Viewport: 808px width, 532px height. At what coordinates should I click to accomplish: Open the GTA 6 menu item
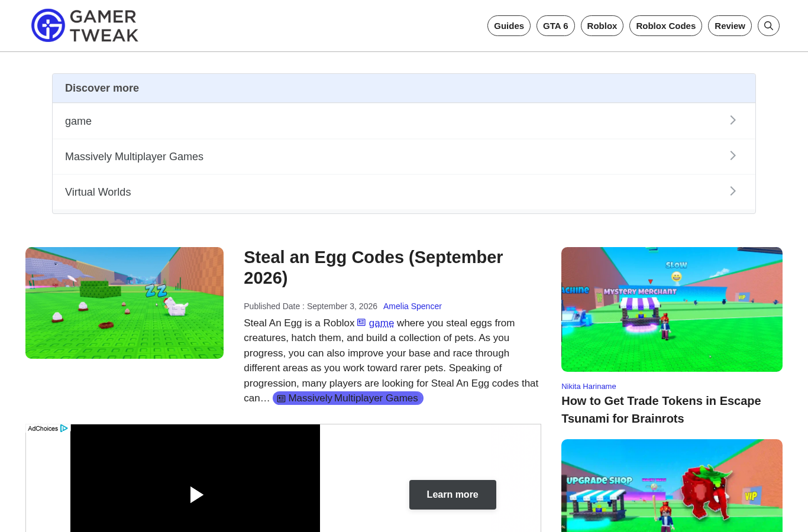[555, 25]
